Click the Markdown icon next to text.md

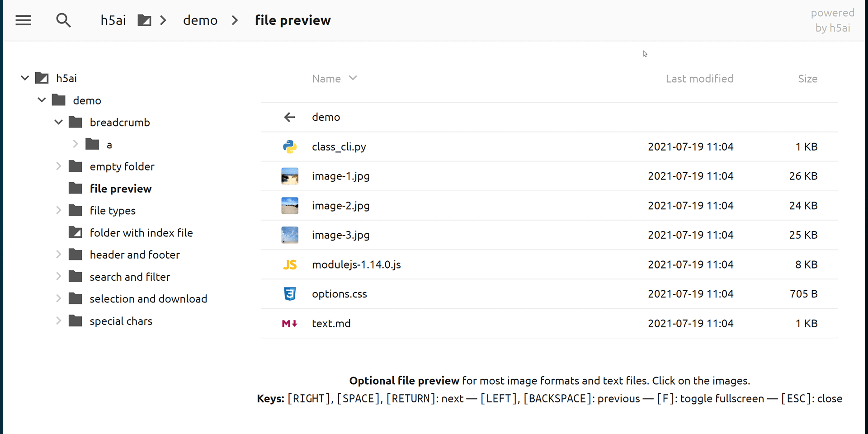click(290, 323)
